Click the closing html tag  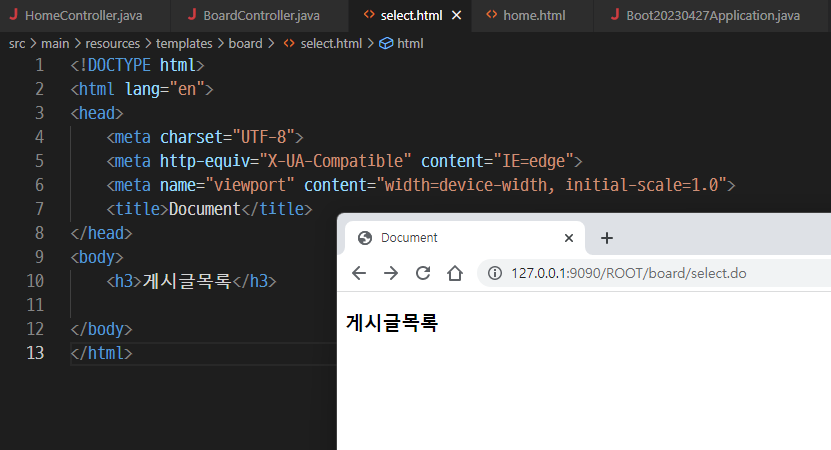(101, 353)
